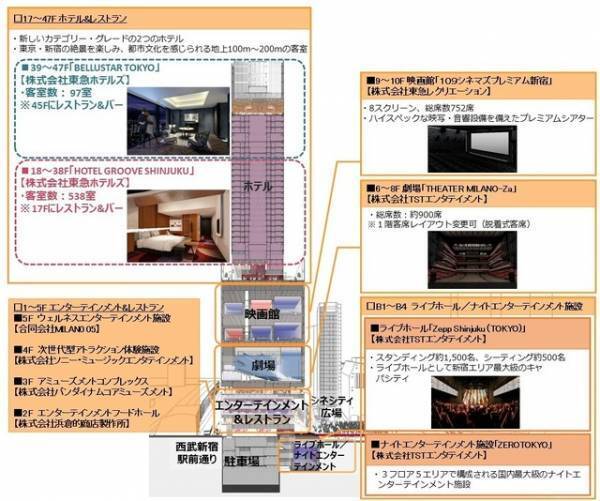Select '【株式会社バンダイナムコアミューズメント】' text
This screenshot has width=600, height=501.
(x=93, y=392)
